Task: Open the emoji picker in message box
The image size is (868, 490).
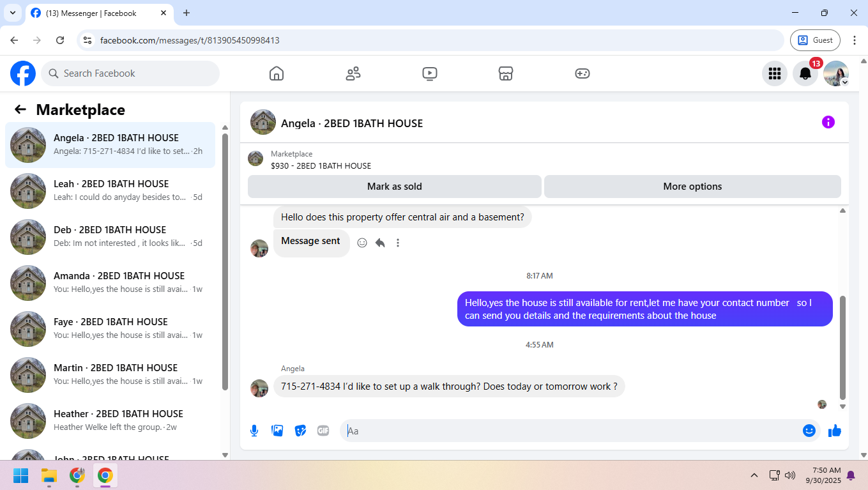Action: pyautogui.click(x=809, y=431)
